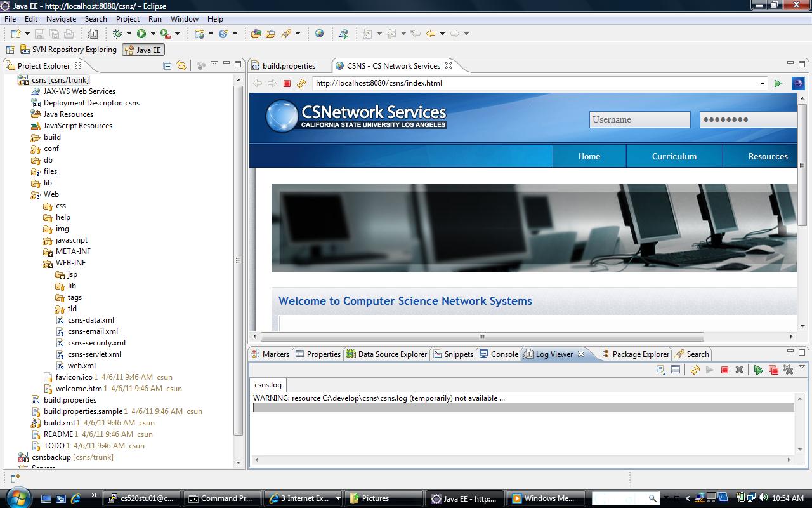Select the Java EE perspective button

[x=143, y=50]
